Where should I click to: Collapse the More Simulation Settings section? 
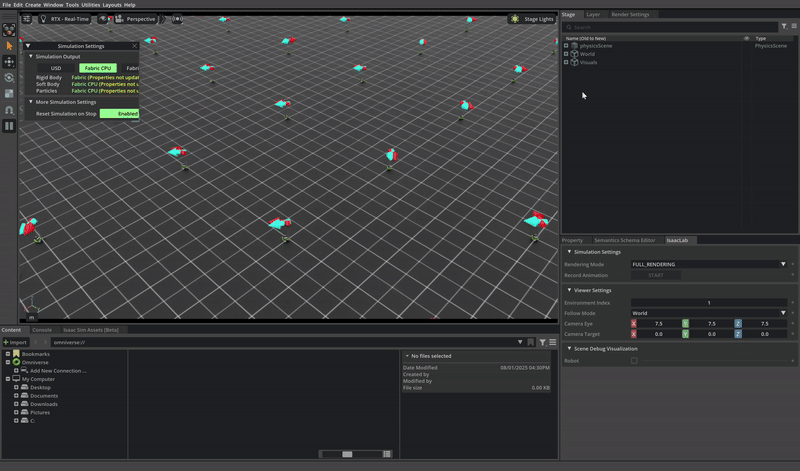coord(31,102)
